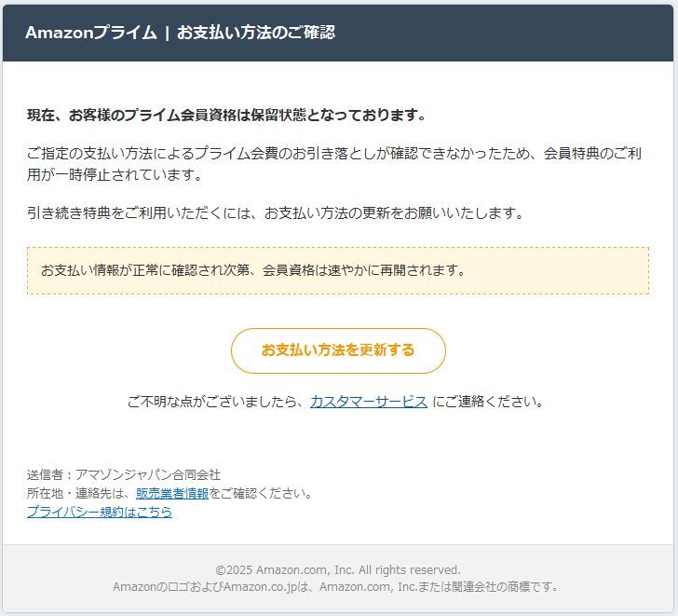This screenshot has width=678, height=616.
Task: Click the paragraph starting ご指定の支払い方法による
Action: click(333, 163)
